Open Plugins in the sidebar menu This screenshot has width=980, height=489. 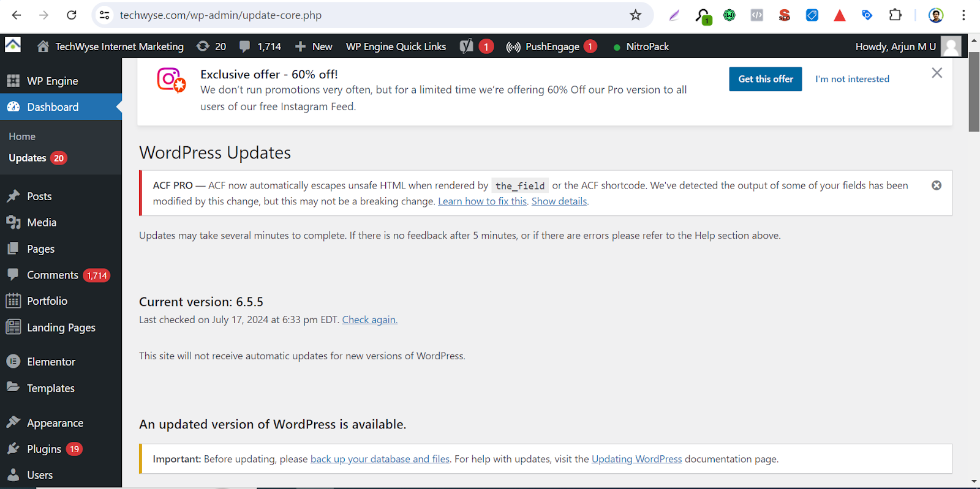[x=44, y=449]
